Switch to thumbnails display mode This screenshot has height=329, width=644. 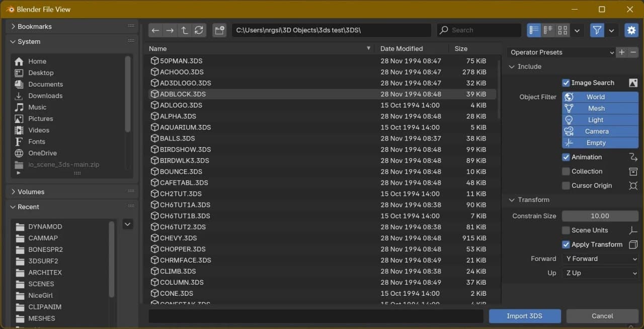pos(563,30)
